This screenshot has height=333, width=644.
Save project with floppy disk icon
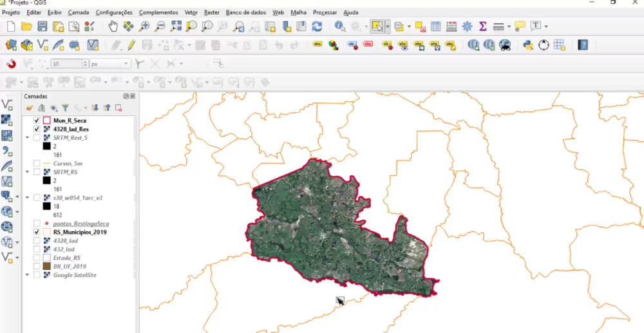43,26
